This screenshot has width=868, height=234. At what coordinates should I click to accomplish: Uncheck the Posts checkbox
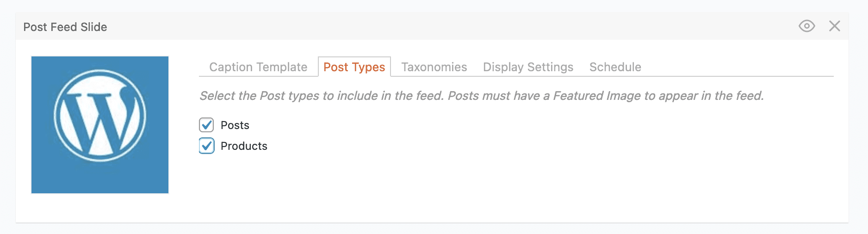point(206,125)
